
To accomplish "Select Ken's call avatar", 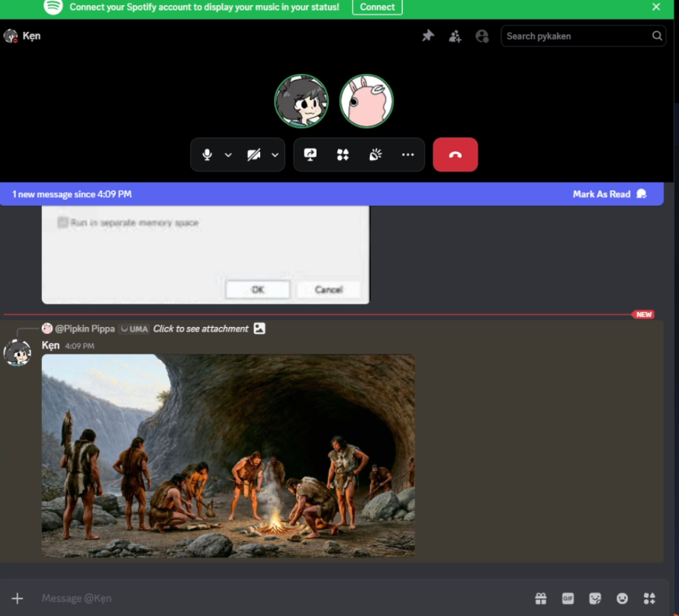I will (x=301, y=101).
